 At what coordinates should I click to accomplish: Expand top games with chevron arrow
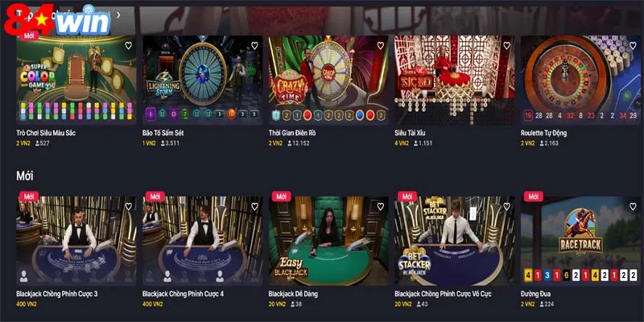coord(118,14)
